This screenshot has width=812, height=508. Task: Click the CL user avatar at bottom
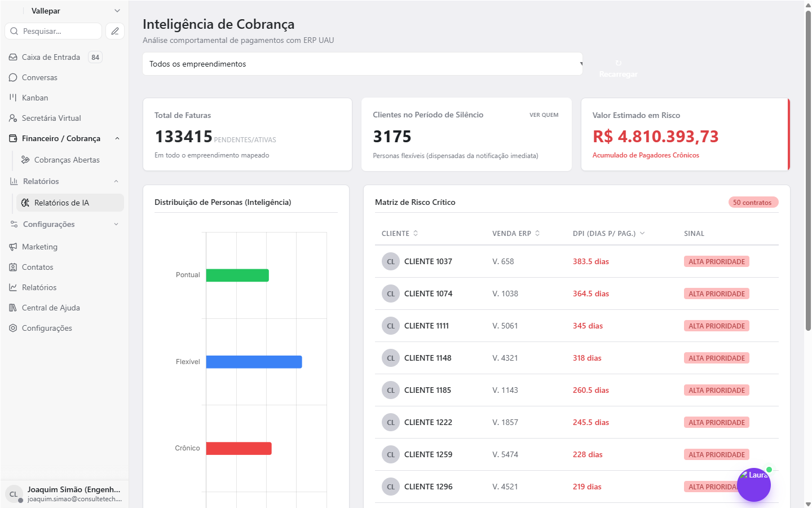[x=14, y=494]
